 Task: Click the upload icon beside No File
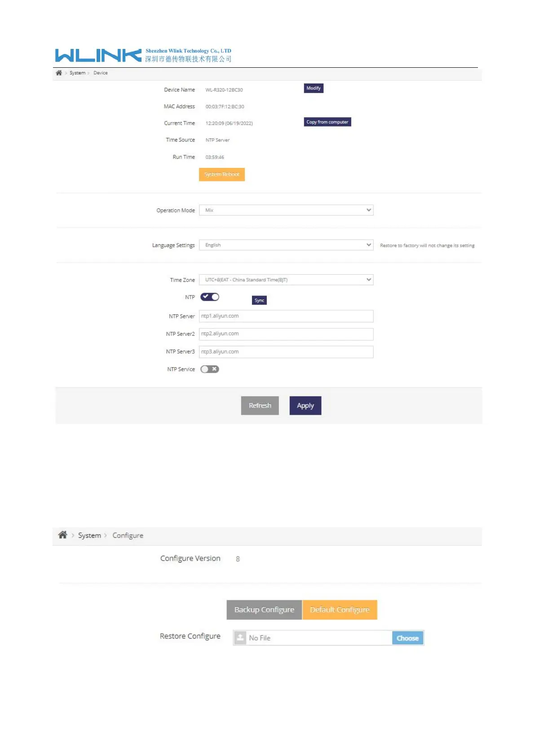pyautogui.click(x=240, y=637)
